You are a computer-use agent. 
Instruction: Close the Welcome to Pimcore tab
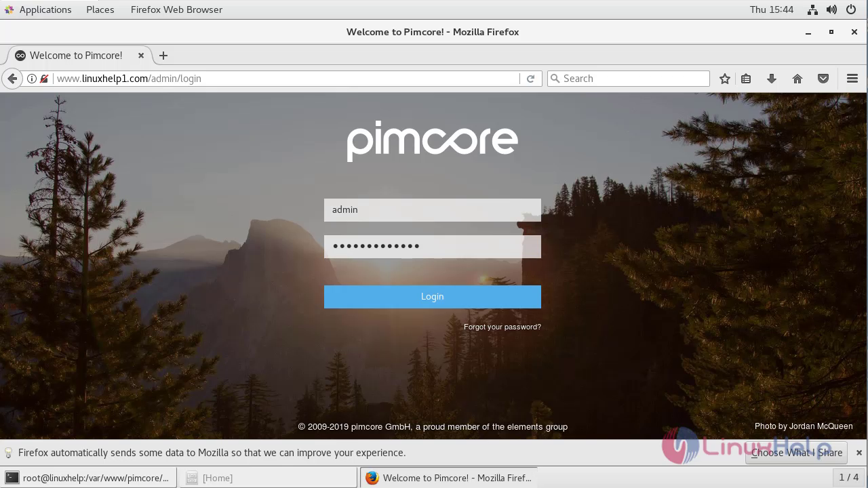141,56
